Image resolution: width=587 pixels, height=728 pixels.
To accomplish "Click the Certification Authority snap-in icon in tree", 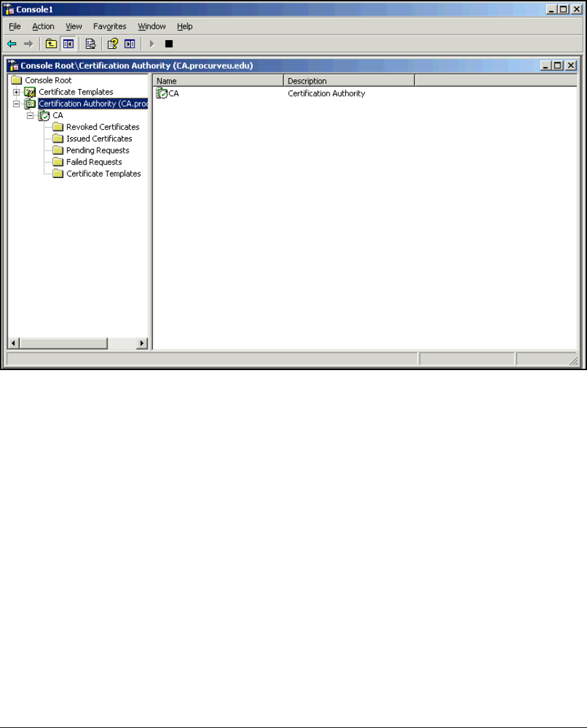I will (x=30, y=103).
